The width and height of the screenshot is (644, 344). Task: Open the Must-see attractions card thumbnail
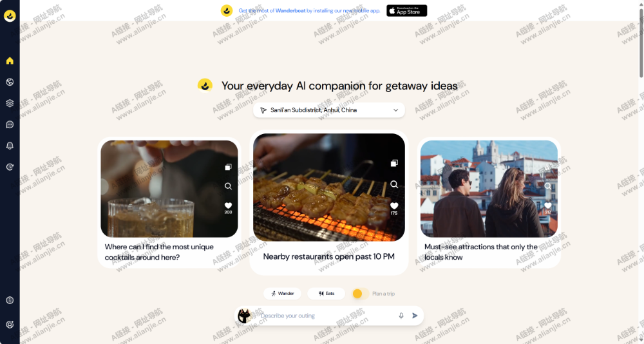[x=489, y=189]
